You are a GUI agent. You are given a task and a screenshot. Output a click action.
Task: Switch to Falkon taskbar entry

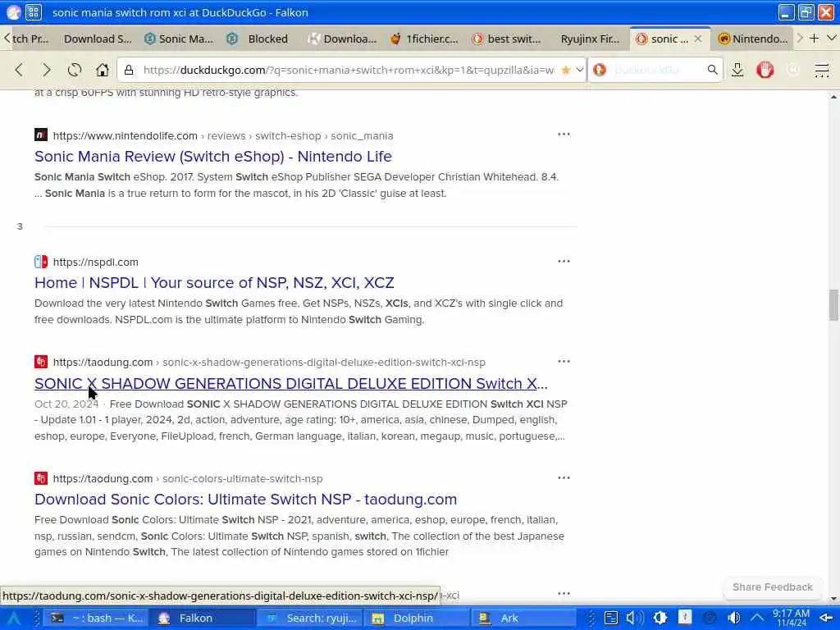[202, 619]
